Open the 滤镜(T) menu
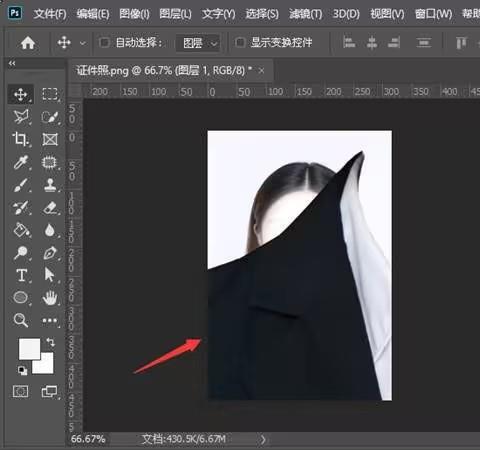This screenshot has height=450, width=480. point(305,14)
